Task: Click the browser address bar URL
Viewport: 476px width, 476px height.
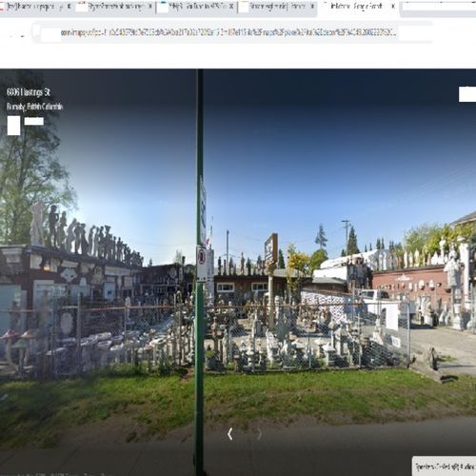Action: tap(228, 32)
